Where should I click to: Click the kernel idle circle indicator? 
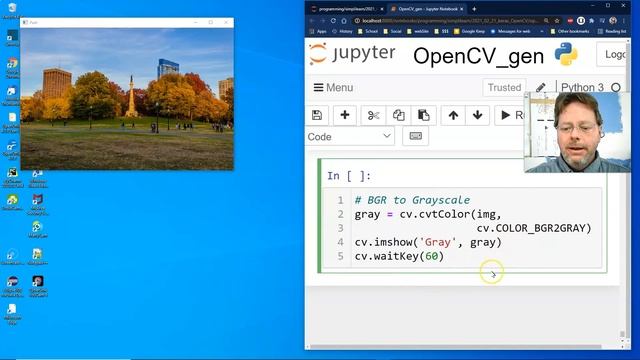616,87
